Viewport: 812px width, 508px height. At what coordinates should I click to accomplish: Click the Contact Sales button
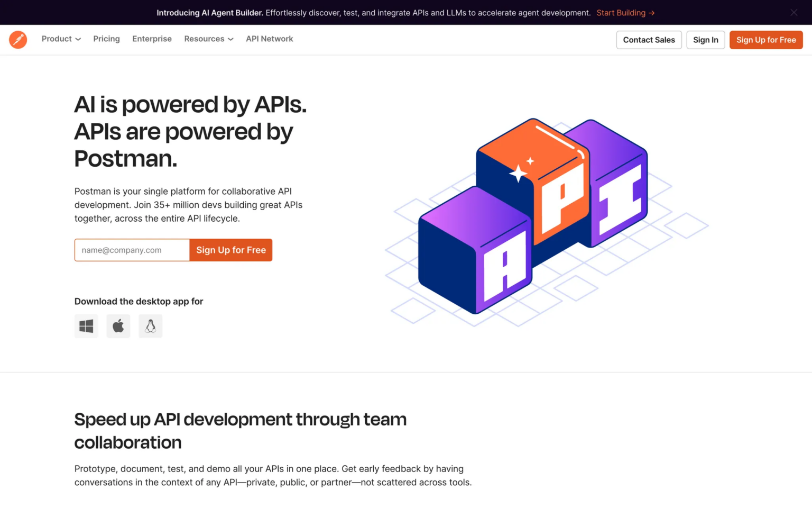click(x=649, y=40)
